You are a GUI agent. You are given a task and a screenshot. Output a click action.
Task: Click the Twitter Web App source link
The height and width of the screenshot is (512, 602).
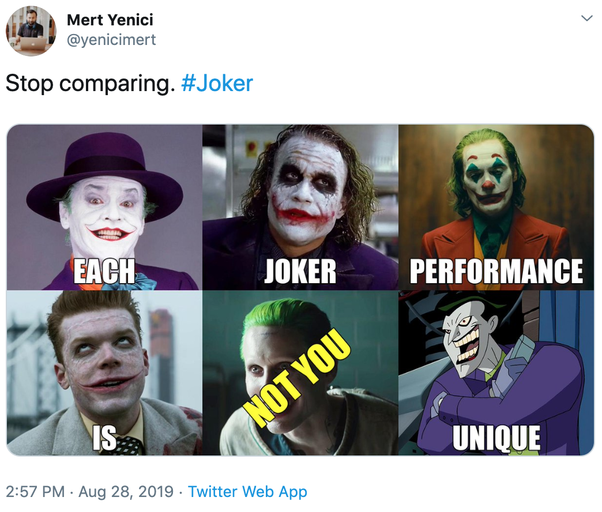point(247,491)
